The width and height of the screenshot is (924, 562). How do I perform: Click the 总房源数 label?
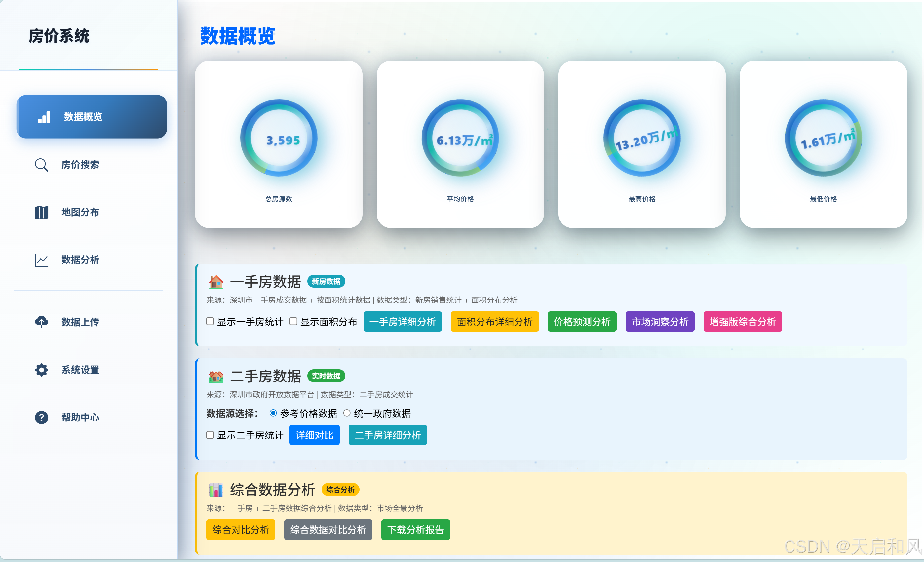[279, 199]
